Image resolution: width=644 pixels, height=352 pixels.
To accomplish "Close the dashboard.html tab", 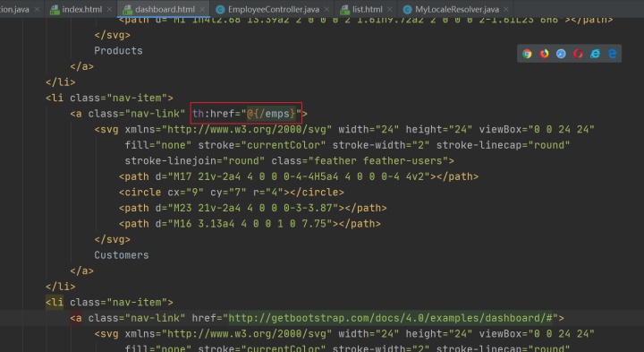I will pos(202,9).
